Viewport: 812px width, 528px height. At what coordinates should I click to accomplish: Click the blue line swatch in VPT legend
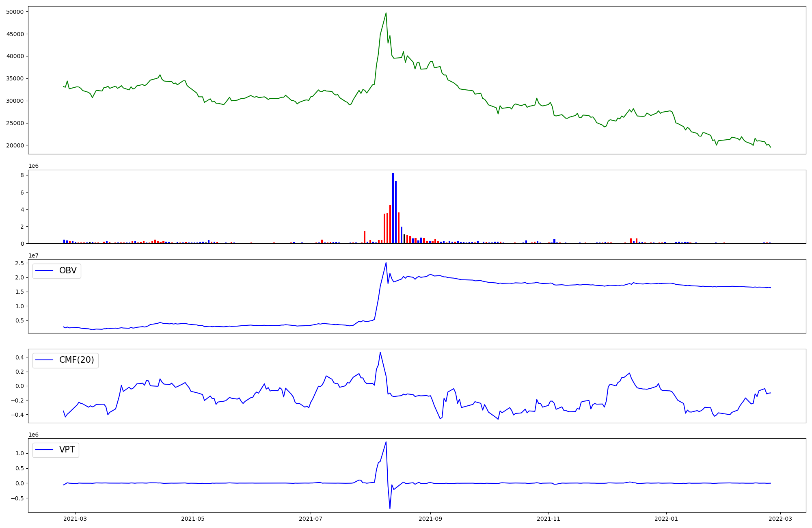click(45, 450)
